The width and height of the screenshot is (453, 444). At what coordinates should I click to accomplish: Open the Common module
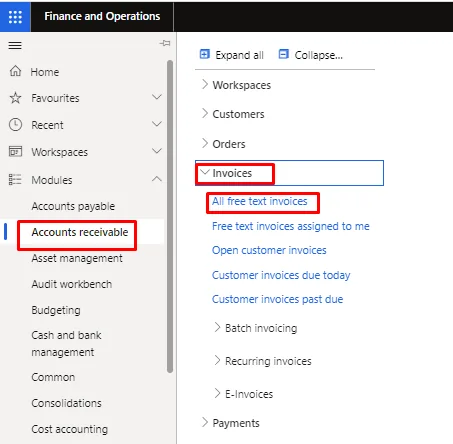tap(53, 377)
